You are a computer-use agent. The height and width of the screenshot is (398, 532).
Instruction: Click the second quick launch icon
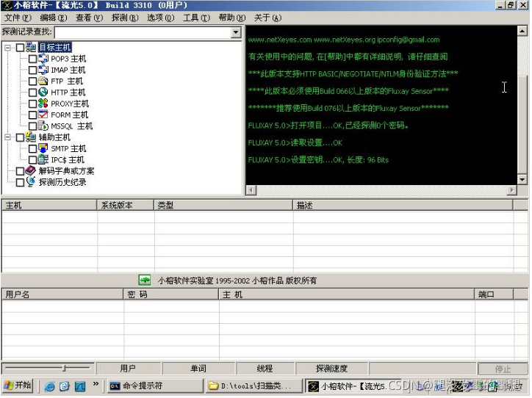65,386
